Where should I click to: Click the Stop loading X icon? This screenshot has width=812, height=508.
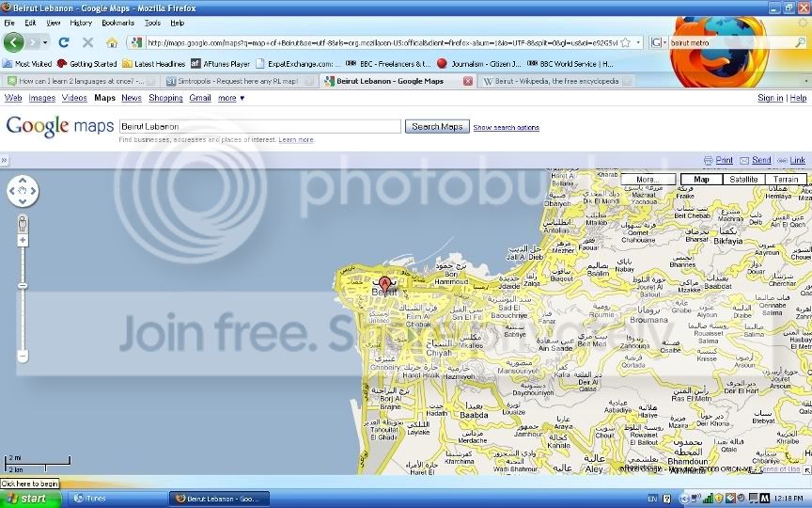88,42
